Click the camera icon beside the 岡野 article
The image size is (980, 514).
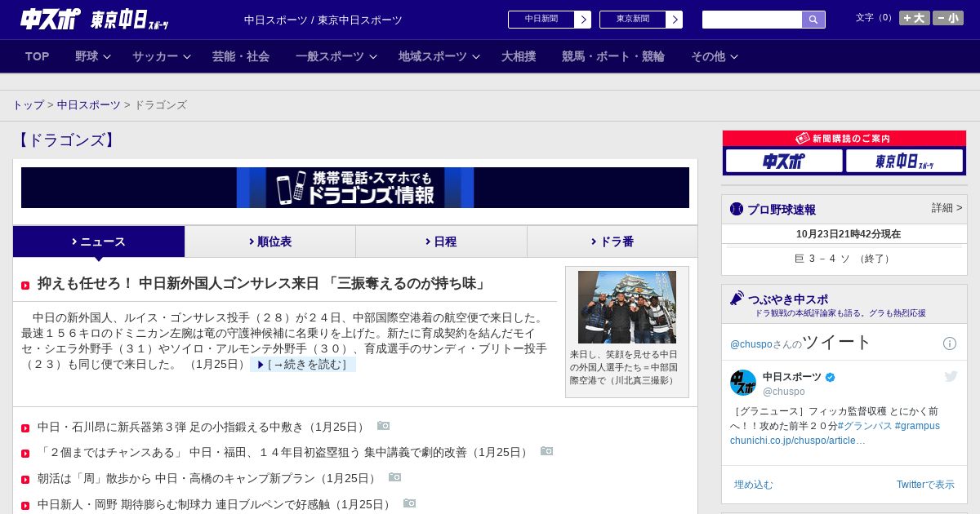[409, 503]
